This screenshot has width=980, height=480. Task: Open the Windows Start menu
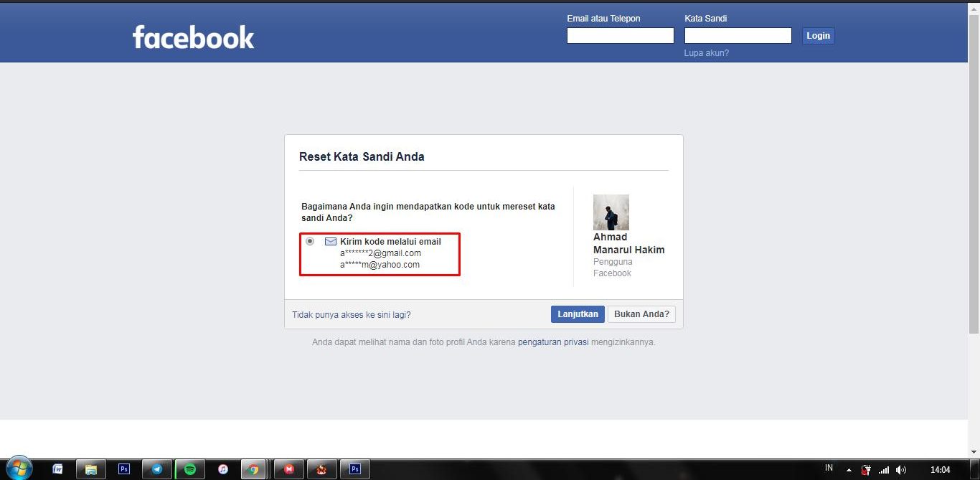pyautogui.click(x=19, y=469)
